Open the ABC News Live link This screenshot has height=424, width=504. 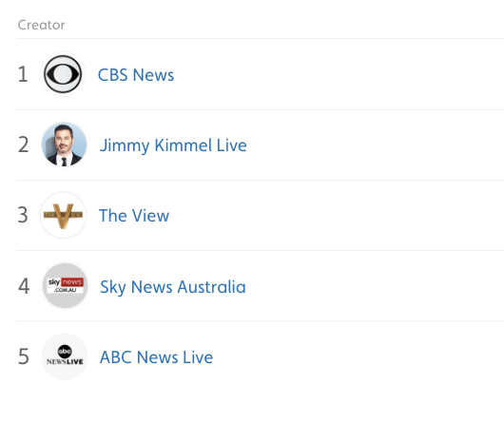click(156, 357)
